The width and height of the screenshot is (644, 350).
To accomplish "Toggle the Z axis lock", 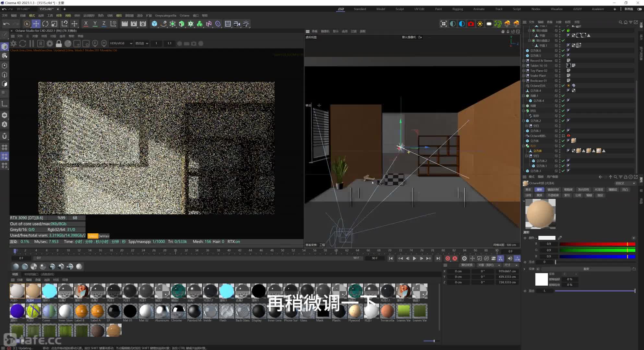I will pyautogui.click(x=104, y=24).
